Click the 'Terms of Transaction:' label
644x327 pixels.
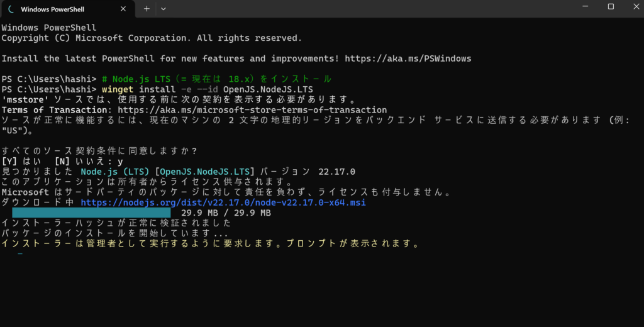57,109
